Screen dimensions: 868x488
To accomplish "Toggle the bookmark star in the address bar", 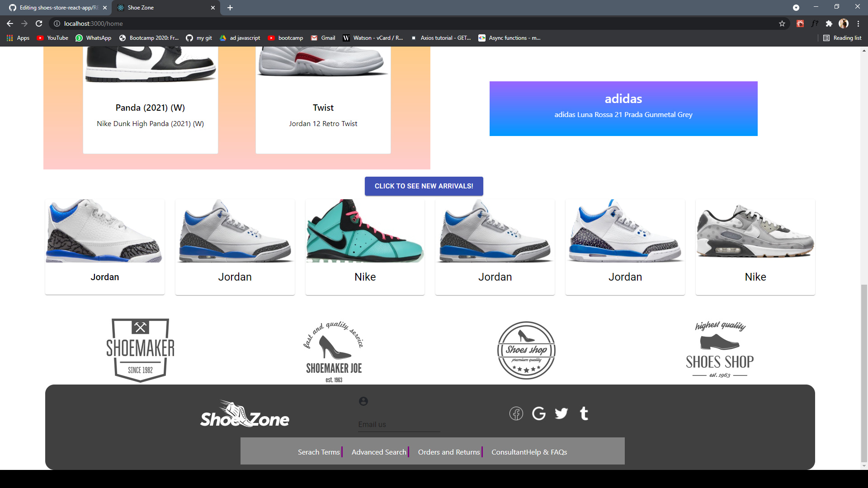I will [x=782, y=23].
